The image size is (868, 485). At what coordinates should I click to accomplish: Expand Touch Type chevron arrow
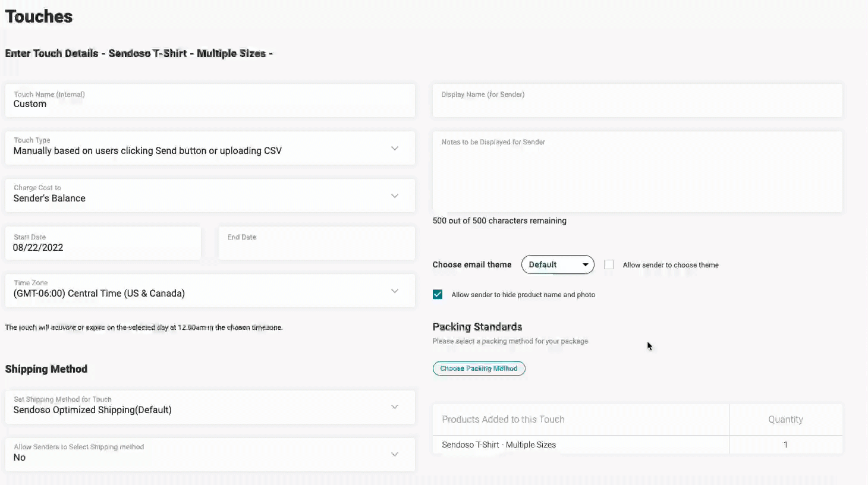[x=395, y=148]
